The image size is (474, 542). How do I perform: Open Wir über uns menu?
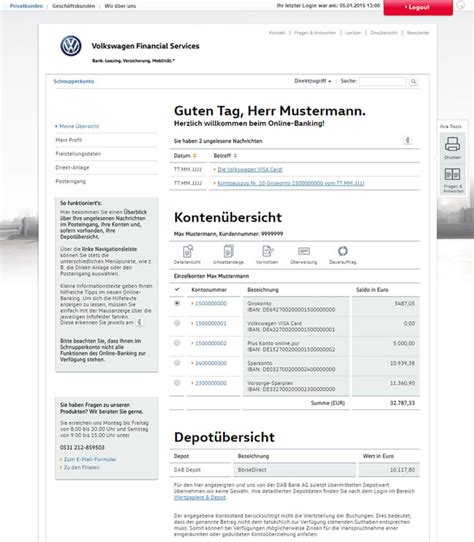(x=120, y=6)
